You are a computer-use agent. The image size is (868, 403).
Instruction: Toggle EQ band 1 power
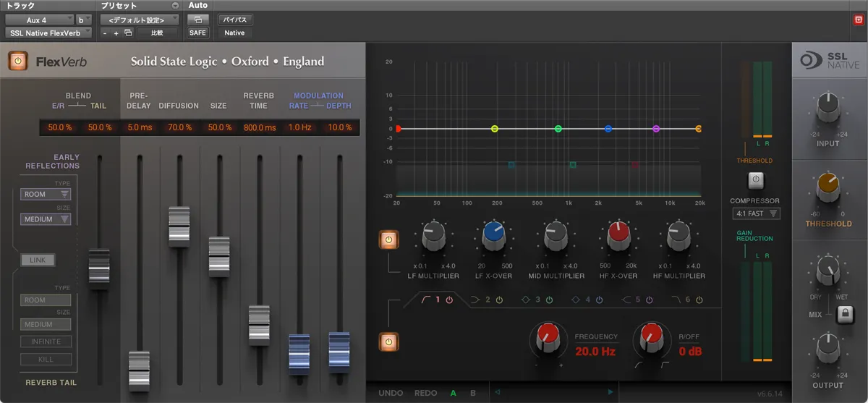click(x=449, y=300)
